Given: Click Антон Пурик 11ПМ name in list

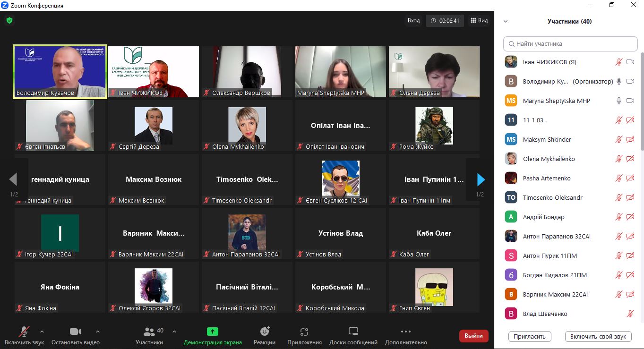Looking at the screenshot, I should click(550, 255).
